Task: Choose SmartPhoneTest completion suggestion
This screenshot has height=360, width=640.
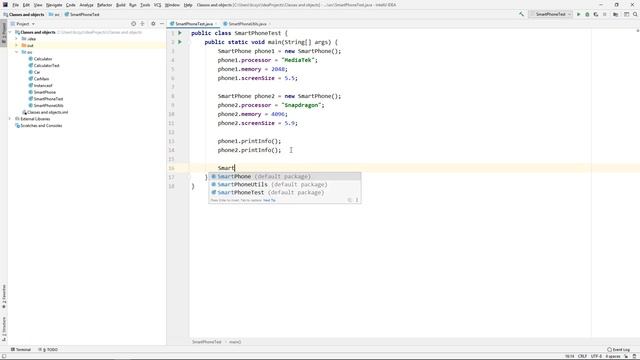Action: (284, 192)
